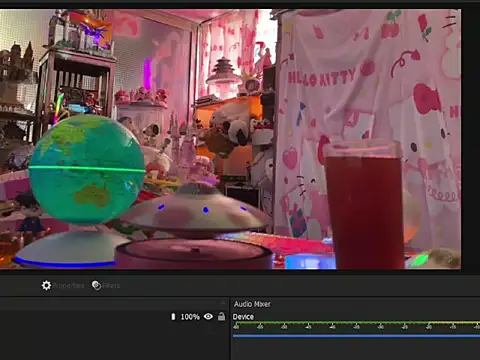Click the 100% battery percentage label
The width and height of the screenshot is (480, 360).
pos(190,317)
